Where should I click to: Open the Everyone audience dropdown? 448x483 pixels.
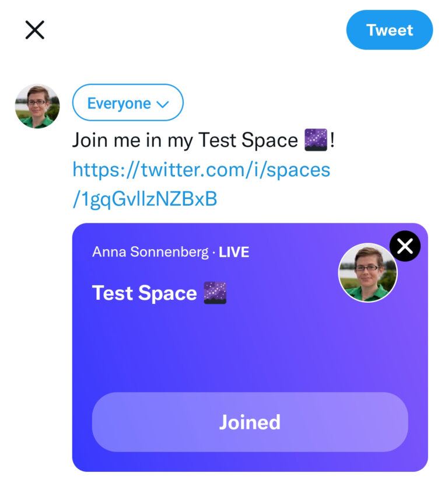pyautogui.click(x=128, y=103)
